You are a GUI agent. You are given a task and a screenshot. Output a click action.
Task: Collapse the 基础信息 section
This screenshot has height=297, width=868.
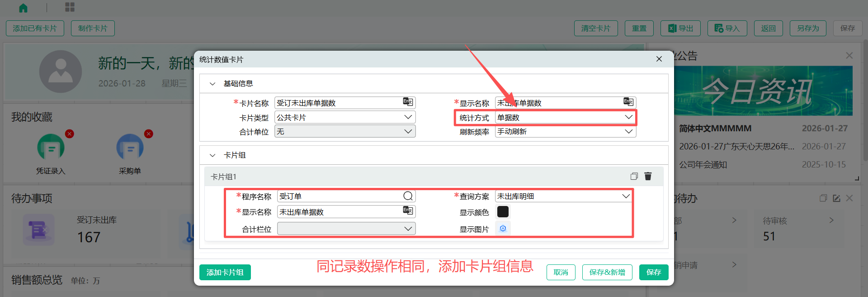pos(212,84)
